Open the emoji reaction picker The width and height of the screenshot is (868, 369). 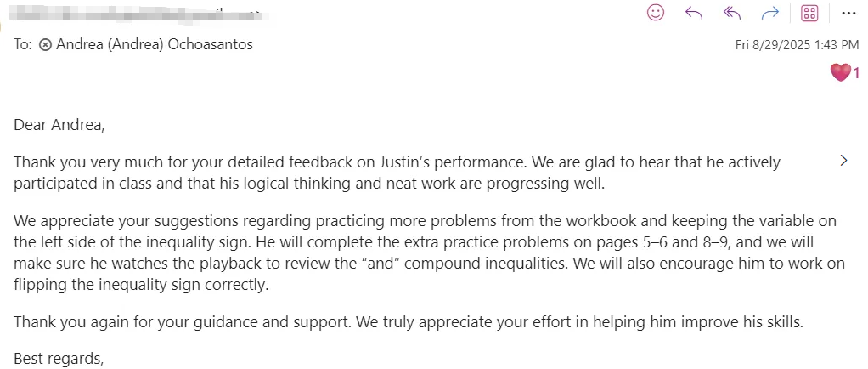(x=656, y=13)
